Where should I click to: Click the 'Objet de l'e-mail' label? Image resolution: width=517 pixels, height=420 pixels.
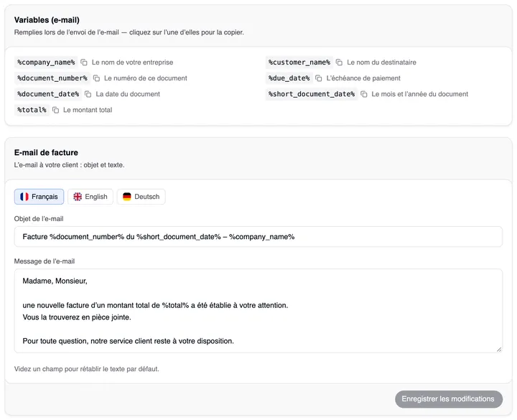pyautogui.click(x=39, y=218)
